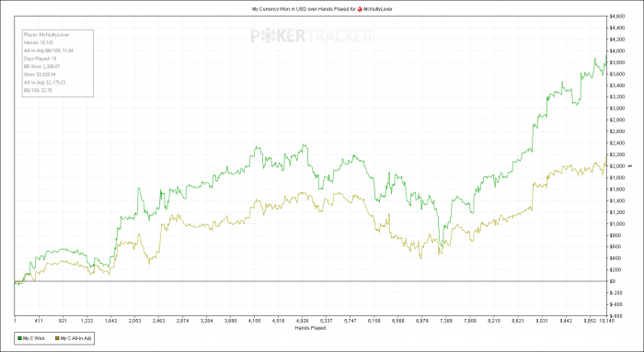Click the 'All-In Adj BB/100: 11.04' stat line
The image size is (644, 352).
pyautogui.click(x=49, y=51)
